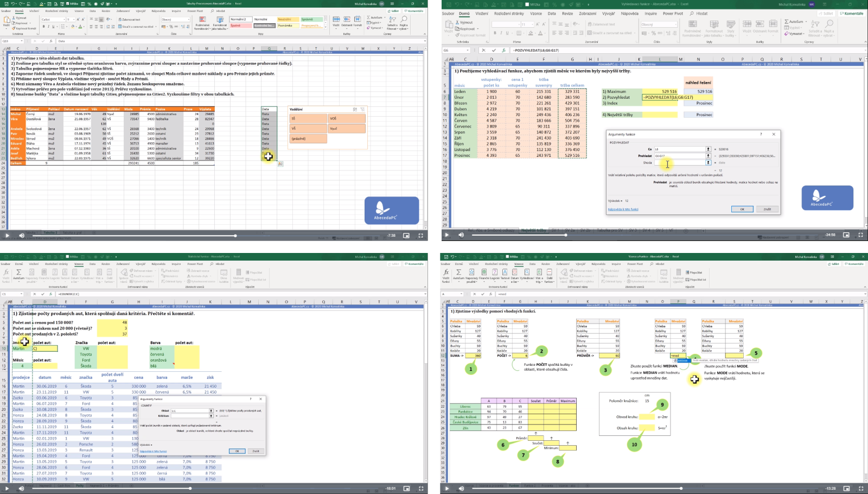Image resolution: width=868 pixels, height=494 pixels.
Task: Open picture-in-picture for the bottom-left video
Action: click(406, 489)
